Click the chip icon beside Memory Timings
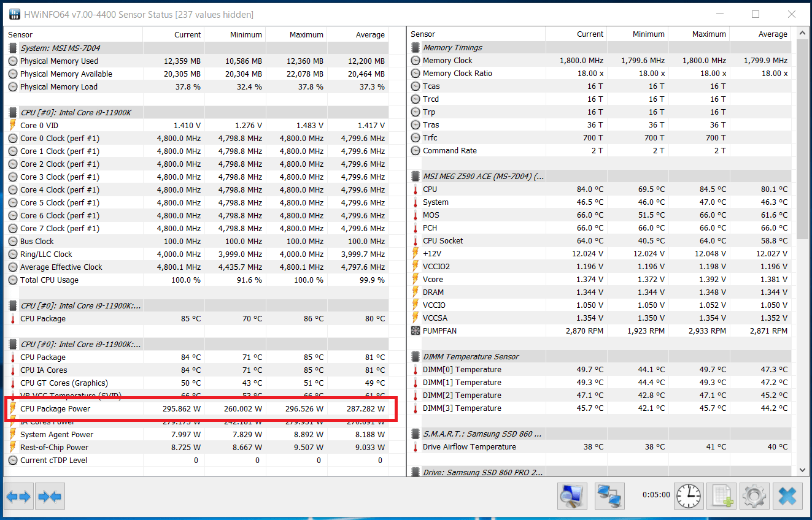812x520 pixels. click(x=416, y=48)
